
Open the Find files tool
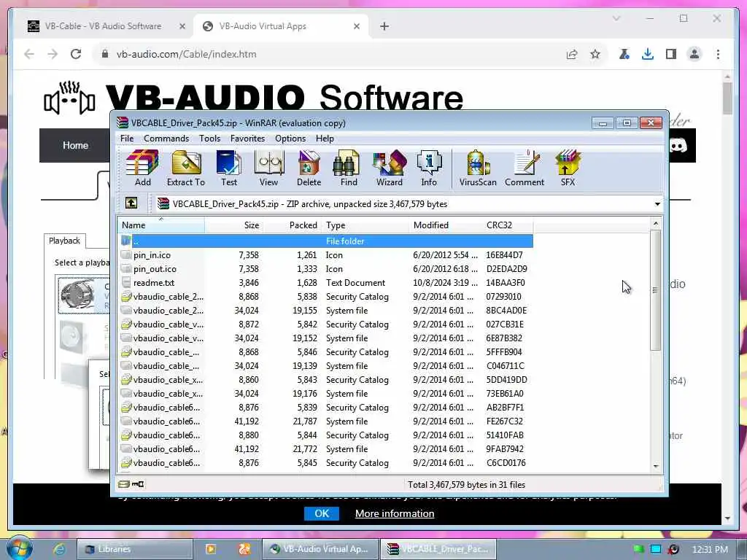(x=348, y=168)
